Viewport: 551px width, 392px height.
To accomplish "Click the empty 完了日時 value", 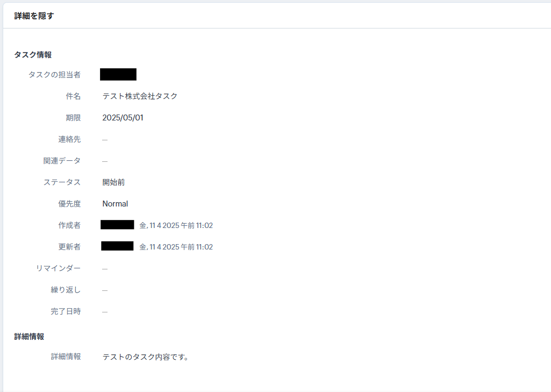I will pos(105,311).
